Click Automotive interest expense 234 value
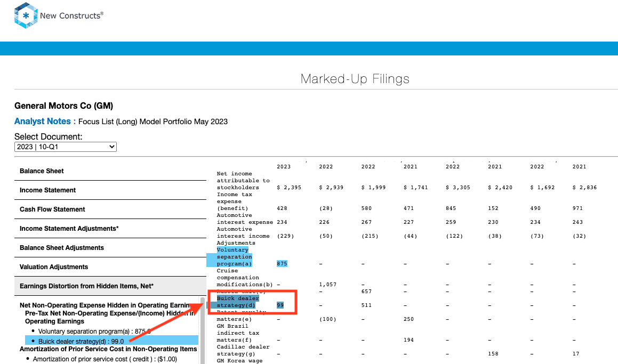The image size is (618, 364). [x=282, y=222]
